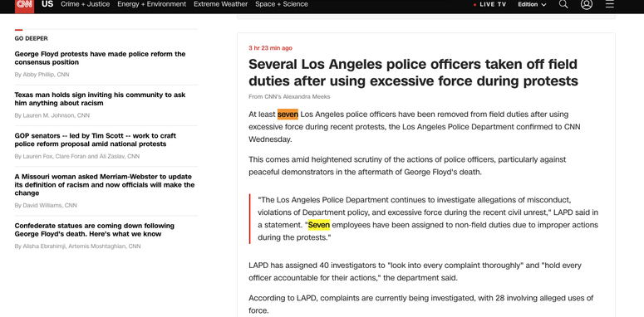Expand the Edition dropdown

pos(532,4)
